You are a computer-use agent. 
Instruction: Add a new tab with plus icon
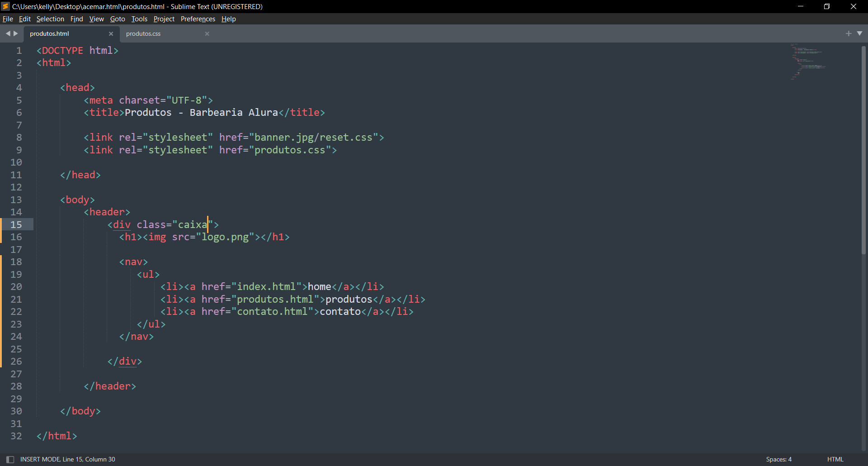[x=849, y=33]
